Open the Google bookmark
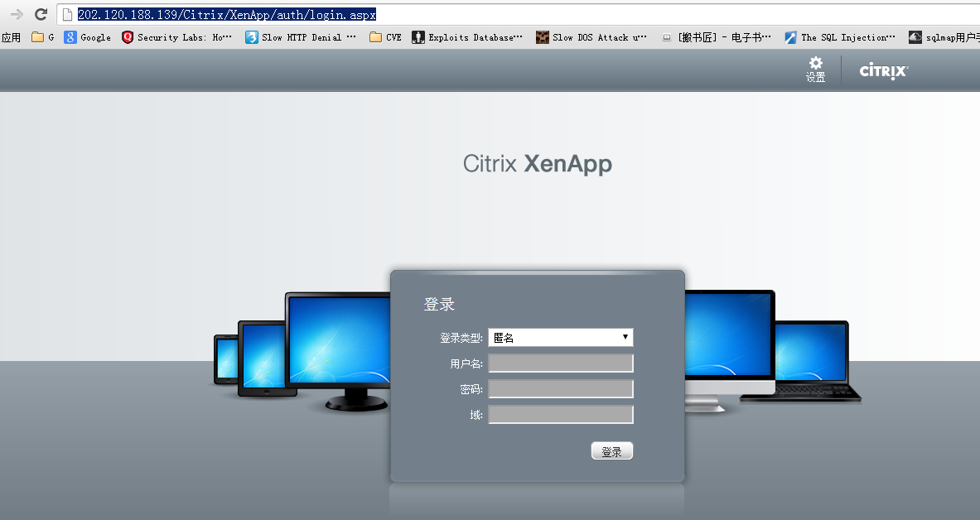The width and height of the screenshot is (980, 520). [x=88, y=37]
